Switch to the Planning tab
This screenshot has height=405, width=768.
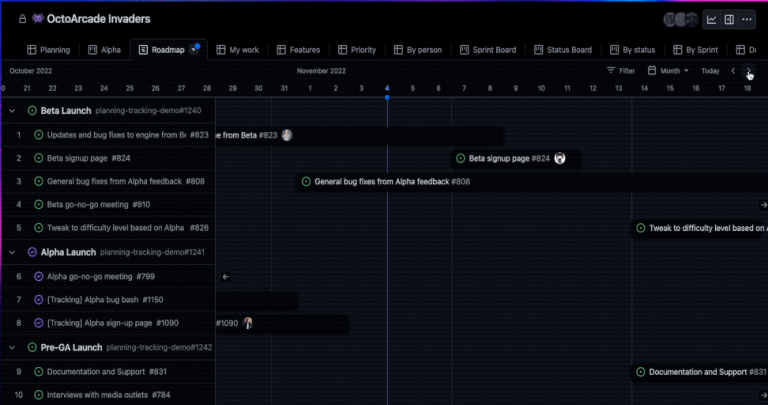(48, 49)
